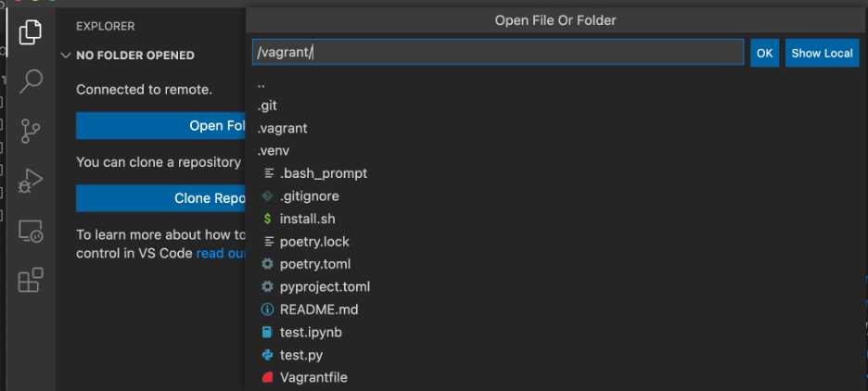
Task: Collapse the No Folder Opened section
Action: point(65,56)
